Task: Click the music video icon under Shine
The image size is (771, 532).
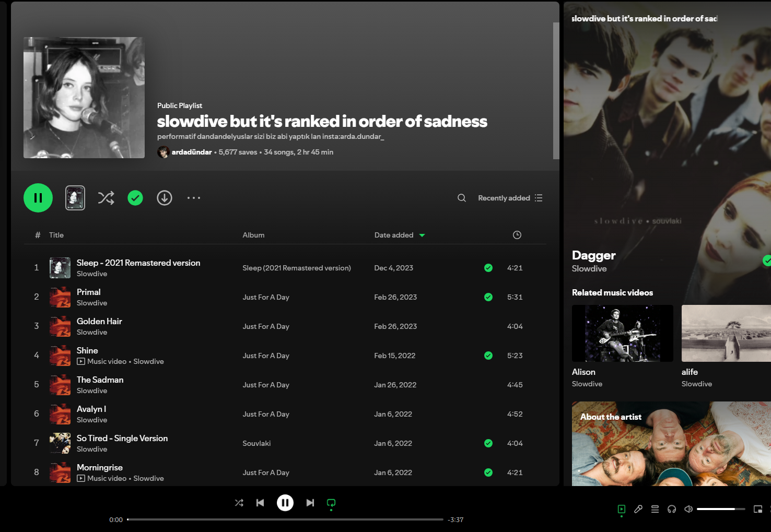Action: tap(81, 361)
